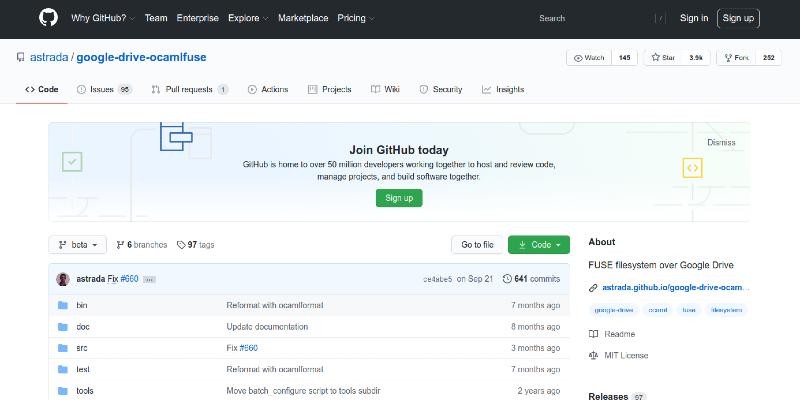The height and width of the screenshot is (400, 800).
Task: Open the Pull requests tab
Action: [x=189, y=89]
